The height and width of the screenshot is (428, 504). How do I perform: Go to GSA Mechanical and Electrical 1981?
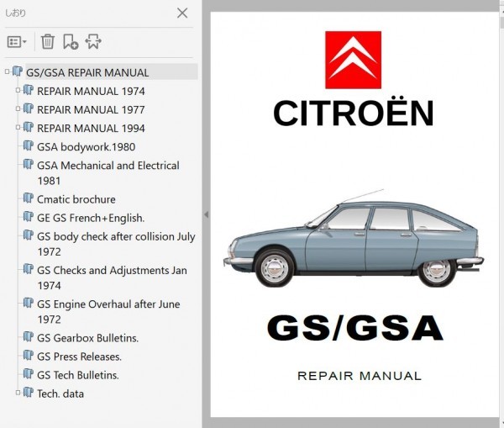pyautogui.click(x=108, y=173)
